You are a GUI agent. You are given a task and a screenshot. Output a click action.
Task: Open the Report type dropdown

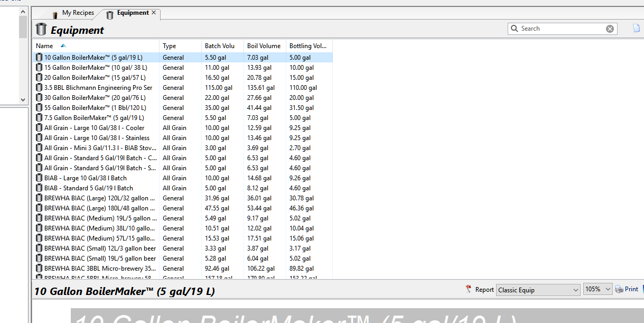click(538, 290)
